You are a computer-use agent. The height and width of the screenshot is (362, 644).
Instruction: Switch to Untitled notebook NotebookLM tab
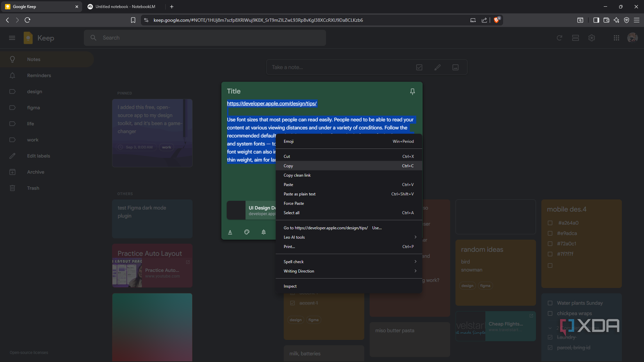[125, 7]
